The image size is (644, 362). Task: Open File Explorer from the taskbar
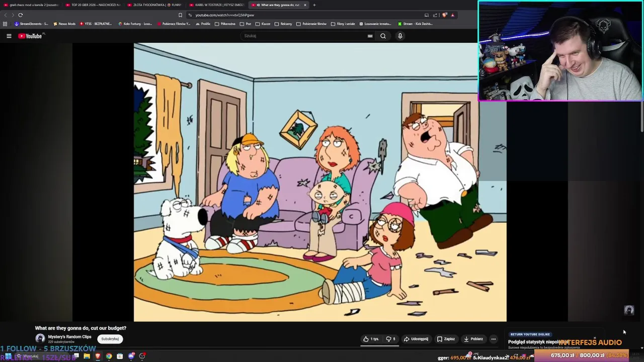pyautogui.click(x=87, y=356)
